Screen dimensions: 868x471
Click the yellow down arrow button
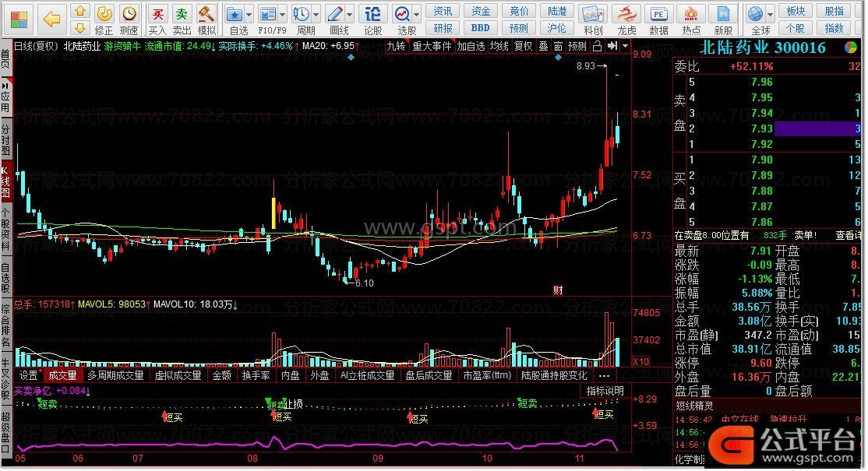click(80, 28)
